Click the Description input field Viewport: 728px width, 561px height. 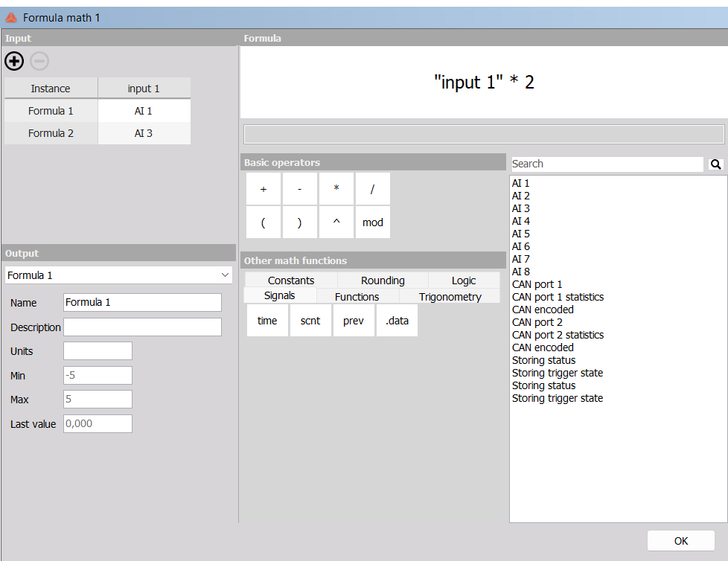[x=142, y=327]
